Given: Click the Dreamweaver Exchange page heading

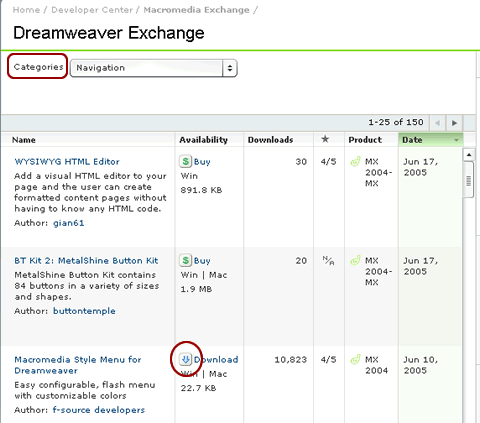Looking at the screenshot, I should (x=109, y=33).
